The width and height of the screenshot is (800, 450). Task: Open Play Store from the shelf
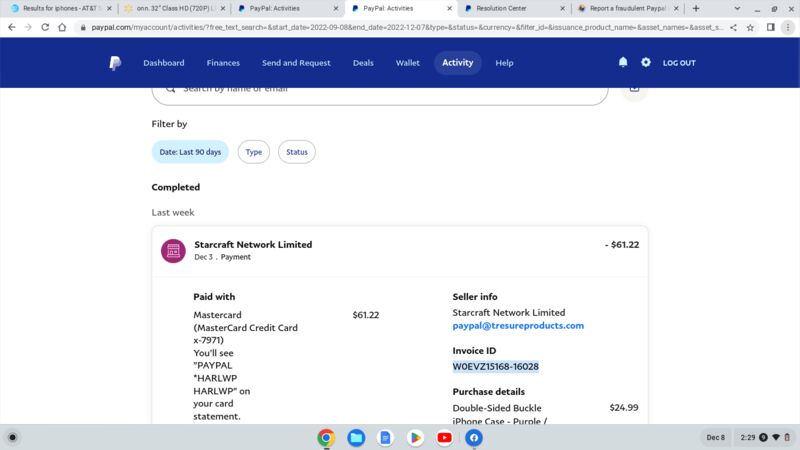tap(415, 438)
